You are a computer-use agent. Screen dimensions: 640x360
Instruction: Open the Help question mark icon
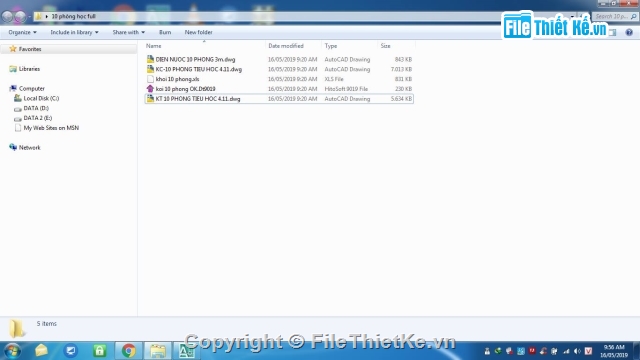629,32
